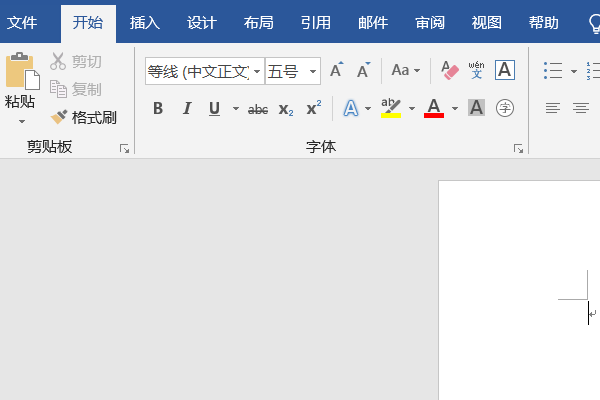Click Enclose Characters circled 字 icon
The width and height of the screenshot is (600, 400).
[505, 108]
